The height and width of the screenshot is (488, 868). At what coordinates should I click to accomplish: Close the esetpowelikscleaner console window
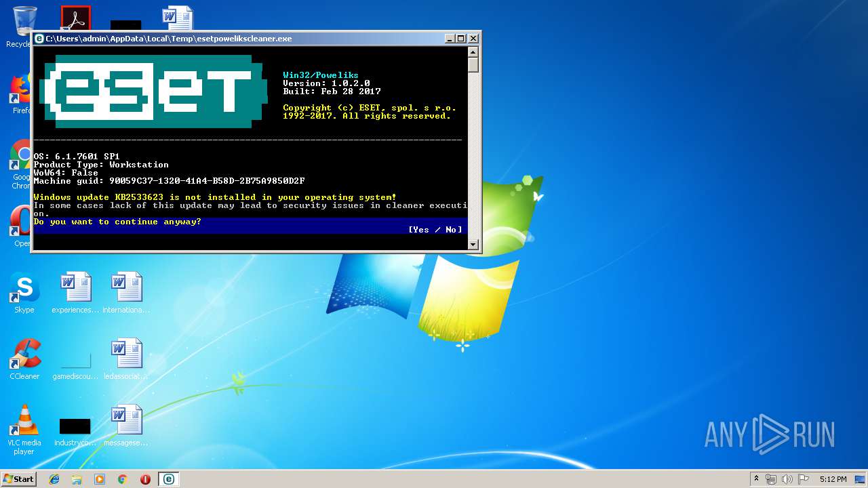(473, 39)
